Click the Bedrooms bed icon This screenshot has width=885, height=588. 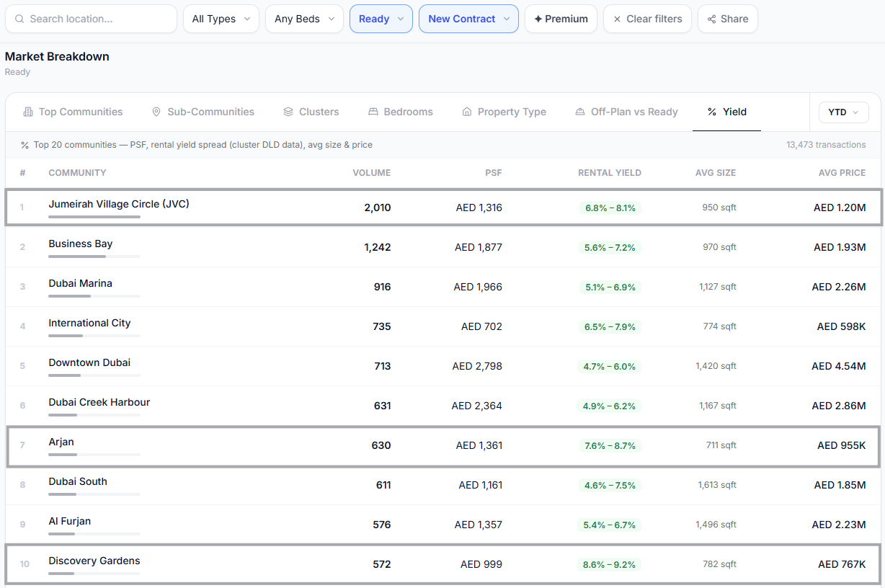(x=373, y=112)
